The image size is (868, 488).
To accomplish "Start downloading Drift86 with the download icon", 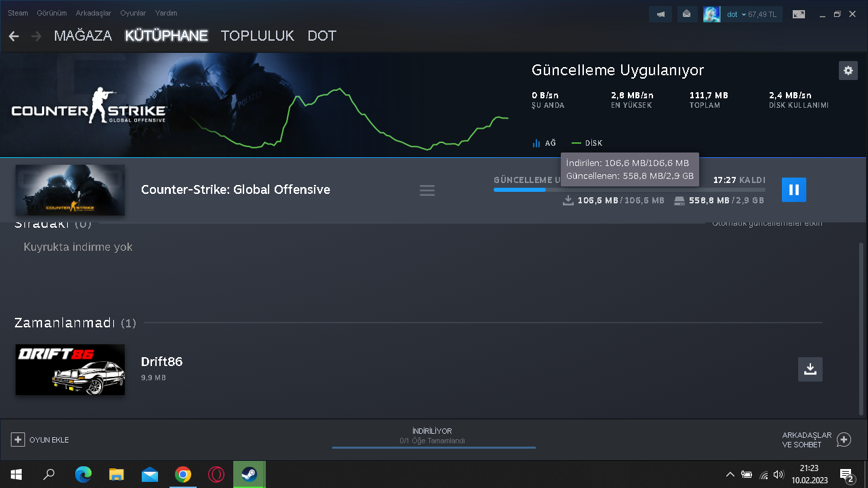I will pyautogui.click(x=810, y=369).
